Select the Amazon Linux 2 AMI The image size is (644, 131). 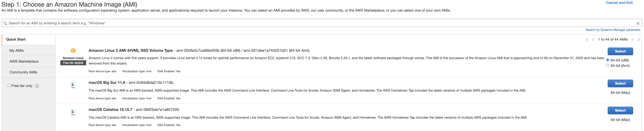click(620, 51)
